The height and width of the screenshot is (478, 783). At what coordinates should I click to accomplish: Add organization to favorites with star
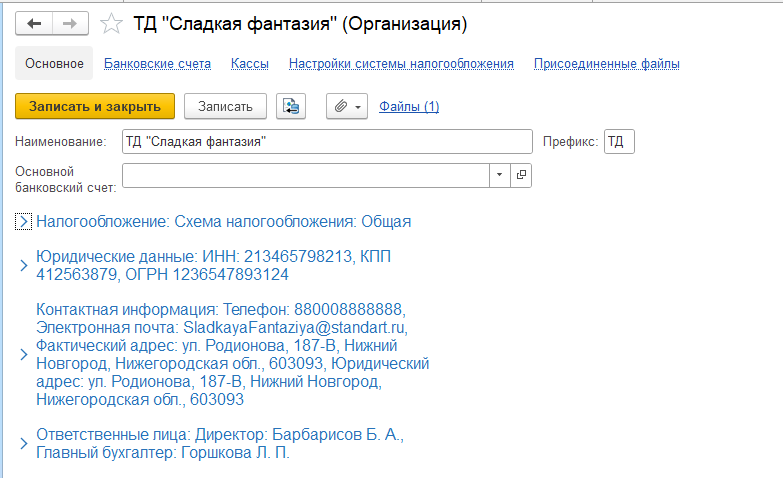(113, 23)
